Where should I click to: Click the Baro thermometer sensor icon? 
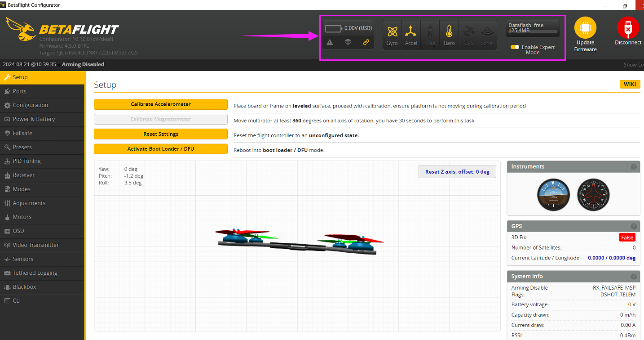[449, 32]
